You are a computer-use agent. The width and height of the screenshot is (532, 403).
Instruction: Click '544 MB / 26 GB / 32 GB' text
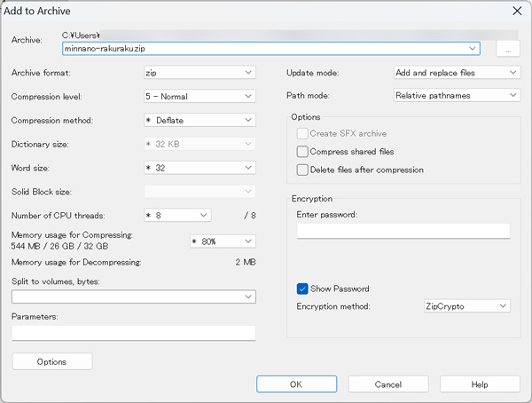(59, 246)
